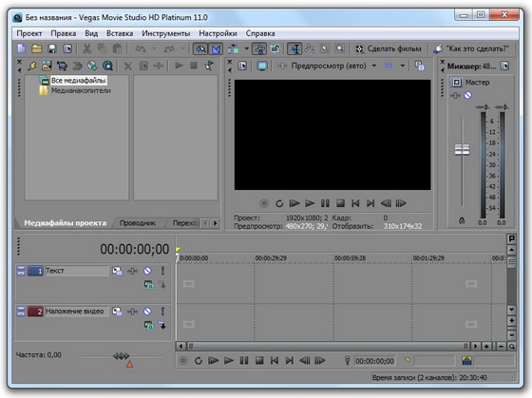Open track FX for Наложение видео
532x398 pixels.
(132, 312)
